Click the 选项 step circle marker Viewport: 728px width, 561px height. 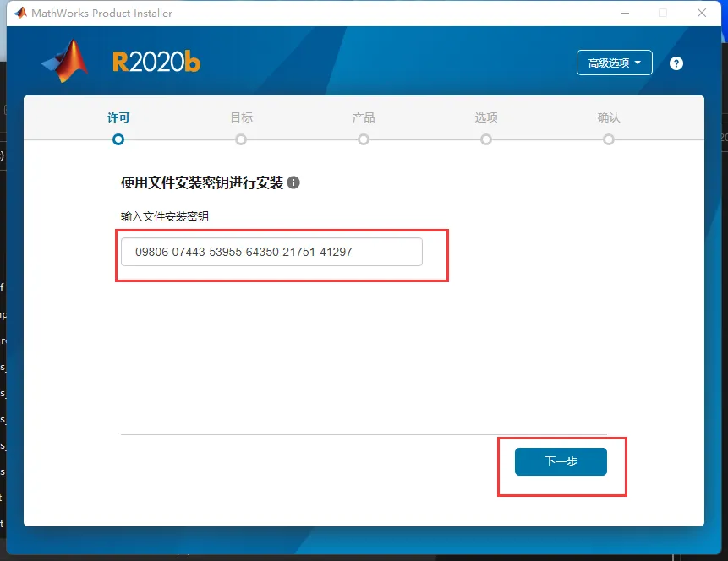[x=486, y=139]
